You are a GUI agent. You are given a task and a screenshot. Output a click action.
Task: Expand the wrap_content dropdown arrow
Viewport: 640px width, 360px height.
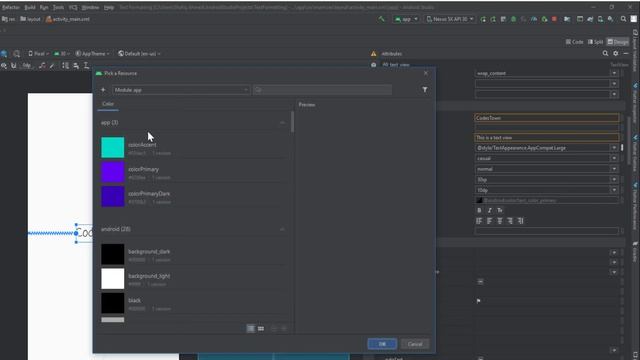[x=614, y=73]
